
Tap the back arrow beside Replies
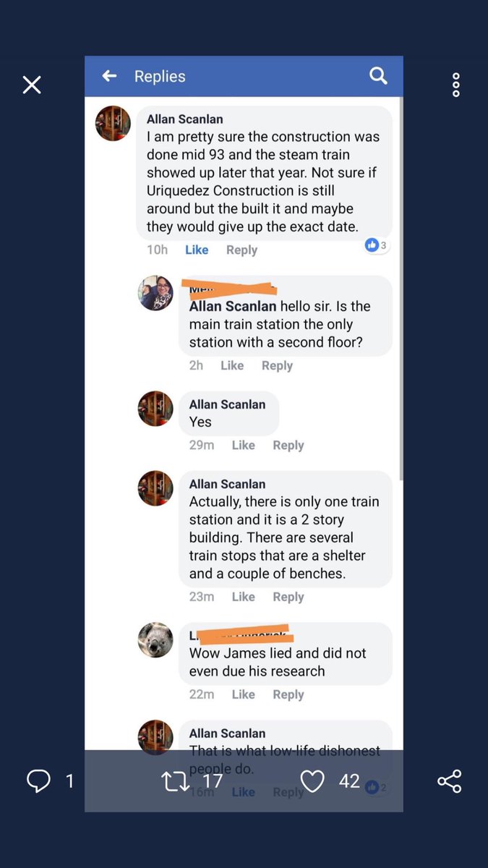pyautogui.click(x=109, y=76)
